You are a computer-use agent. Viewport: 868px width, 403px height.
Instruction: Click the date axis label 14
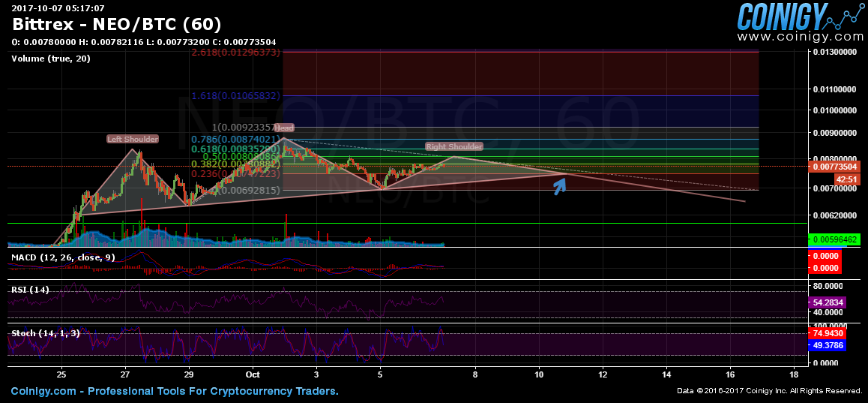(x=666, y=374)
